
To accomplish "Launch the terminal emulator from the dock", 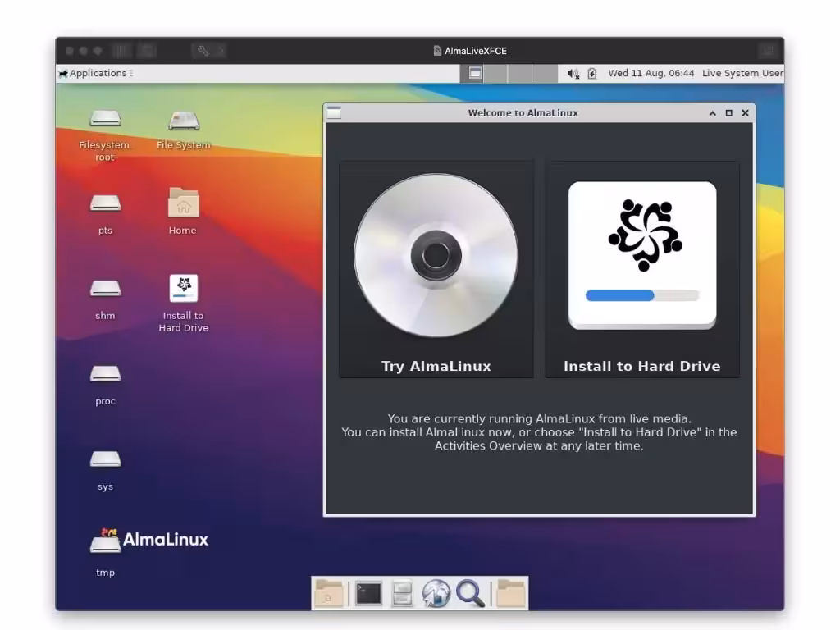I will [368, 594].
